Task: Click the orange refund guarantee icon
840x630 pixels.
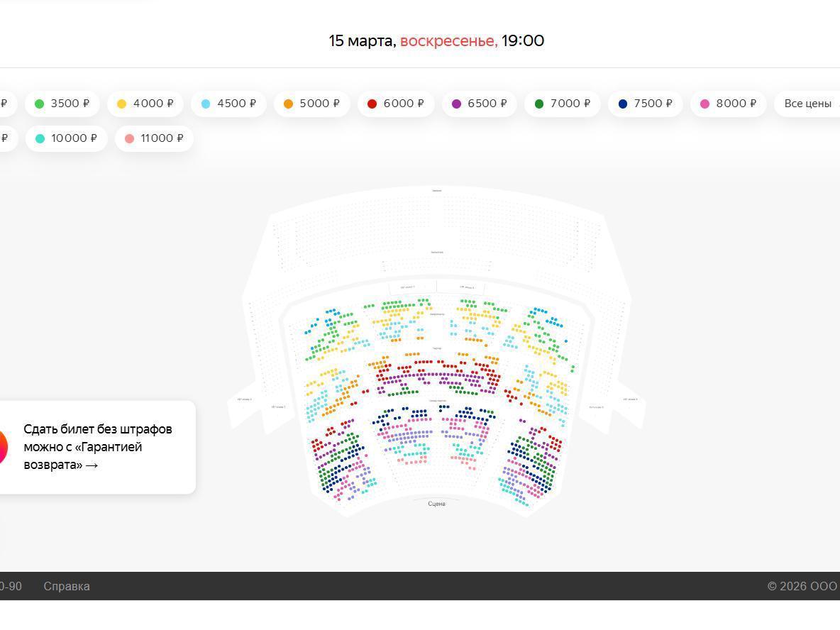Action: [x=3, y=447]
